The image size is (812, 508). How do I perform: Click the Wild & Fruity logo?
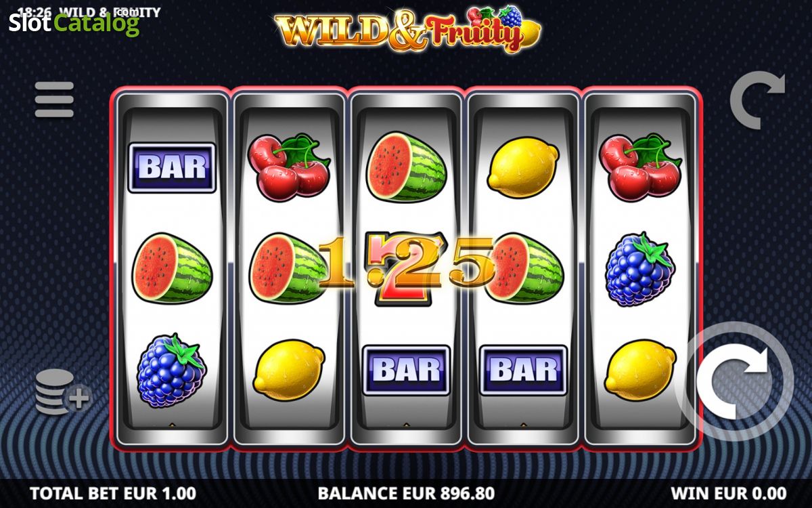pyautogui.click(x=408, y=29)
